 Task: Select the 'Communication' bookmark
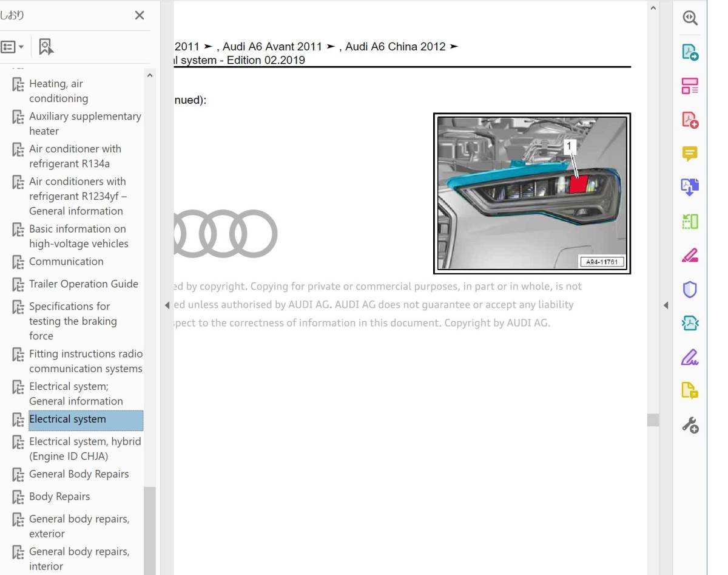point(66,262)
